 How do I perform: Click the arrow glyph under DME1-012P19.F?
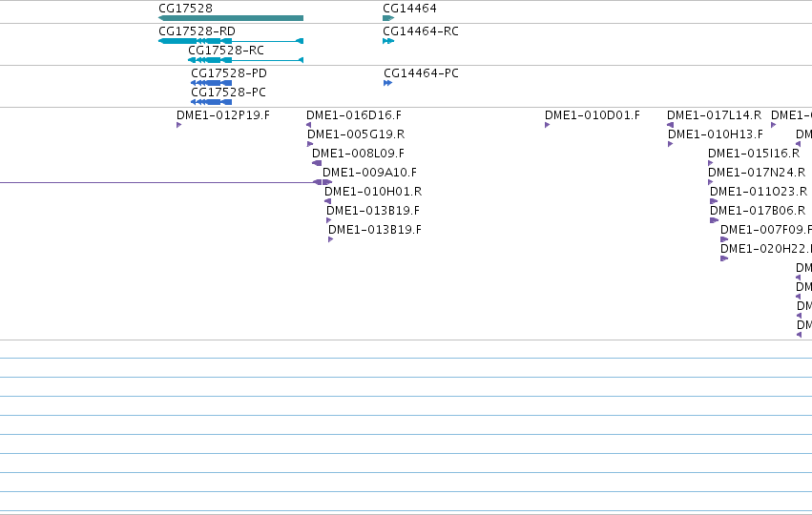[178, 125]
